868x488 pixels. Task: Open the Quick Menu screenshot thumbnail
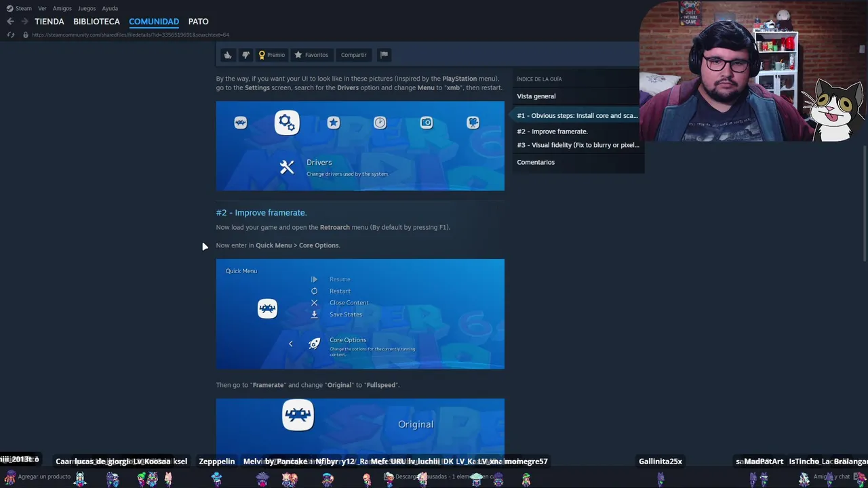[360, 314]
